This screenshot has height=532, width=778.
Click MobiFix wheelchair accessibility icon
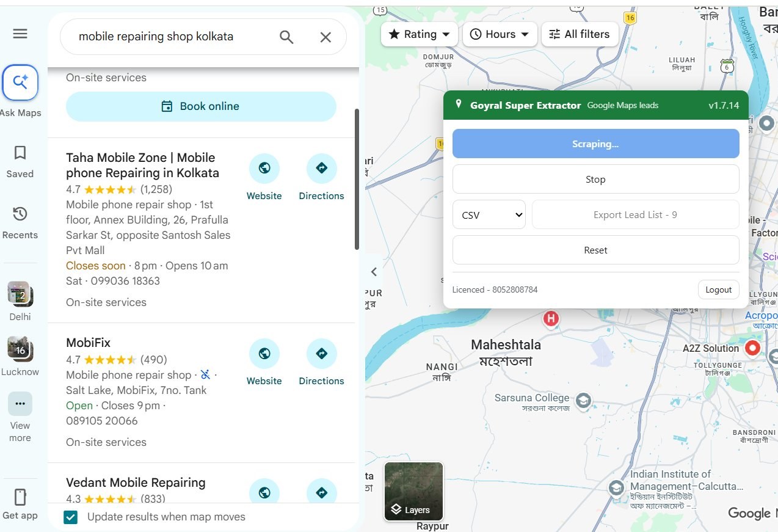(x=206, y=374)
